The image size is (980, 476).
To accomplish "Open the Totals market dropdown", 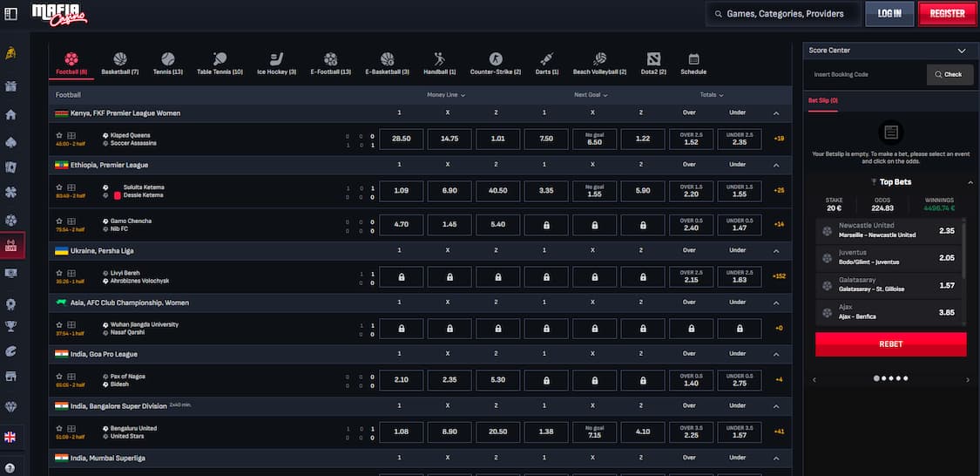I will 712,95.
